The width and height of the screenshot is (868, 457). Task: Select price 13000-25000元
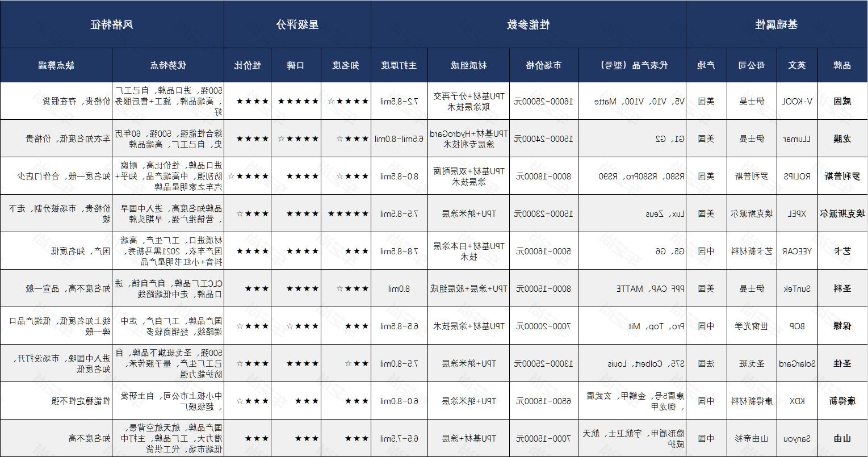(544, 363)
